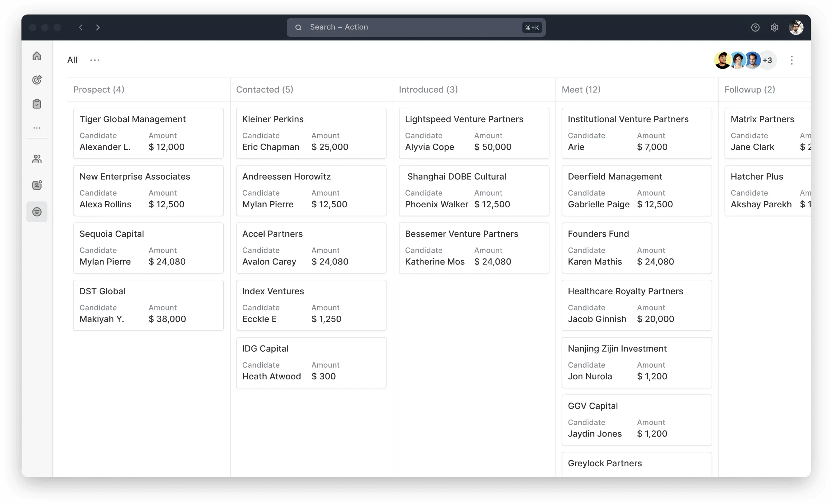Open the GGV Capital card
Screen dimensions: 831x504
click(x=637, y=420)
